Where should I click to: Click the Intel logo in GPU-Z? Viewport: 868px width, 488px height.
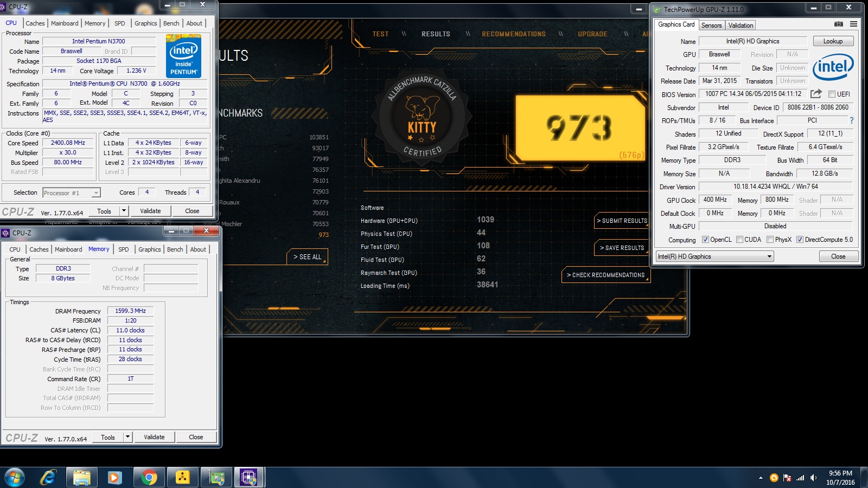(x=833, y=67)
